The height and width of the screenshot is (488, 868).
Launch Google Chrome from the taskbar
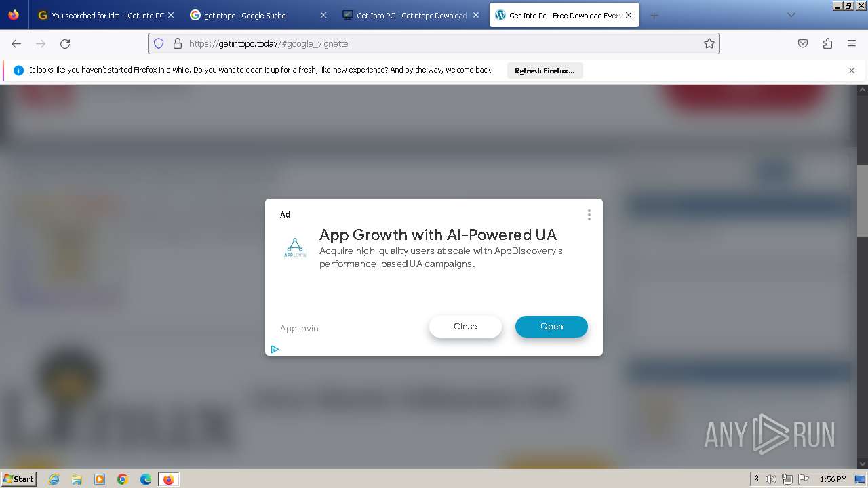(123, 479)
